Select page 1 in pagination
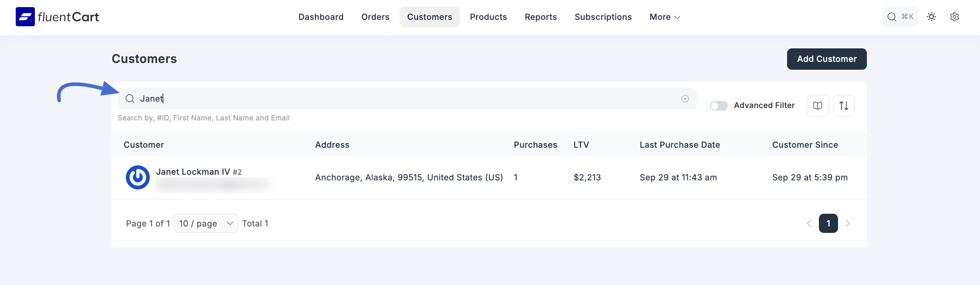Viewport: 980px width, 285px height. click(x=828, y=223)
